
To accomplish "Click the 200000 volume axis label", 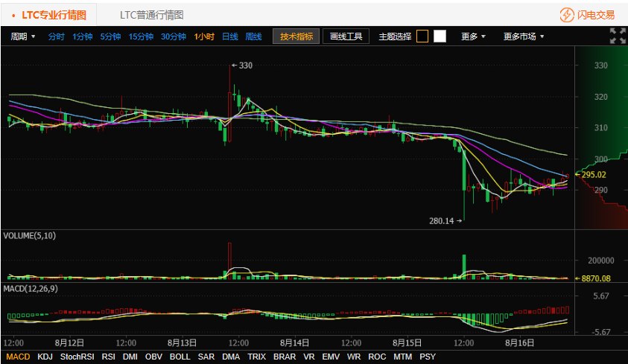I will [x=600, y=261].
